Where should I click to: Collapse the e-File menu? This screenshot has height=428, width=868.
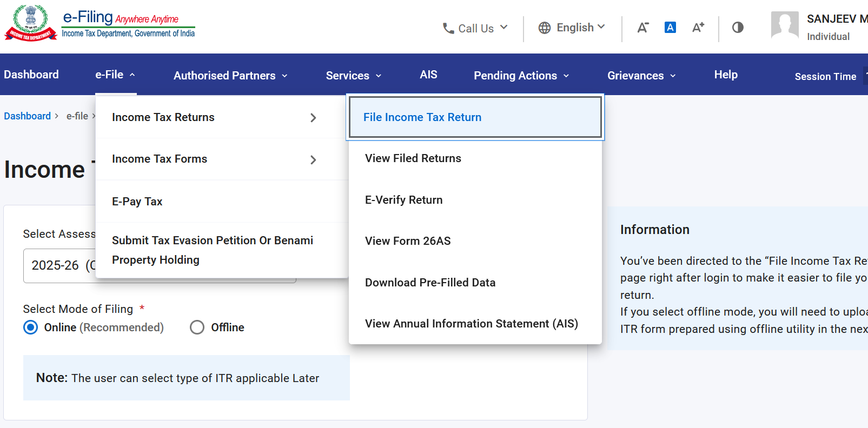click(115, 75)
